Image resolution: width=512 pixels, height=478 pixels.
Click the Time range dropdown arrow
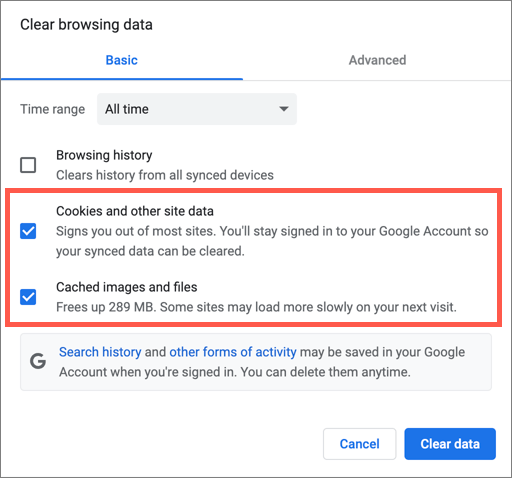[284, 109]
